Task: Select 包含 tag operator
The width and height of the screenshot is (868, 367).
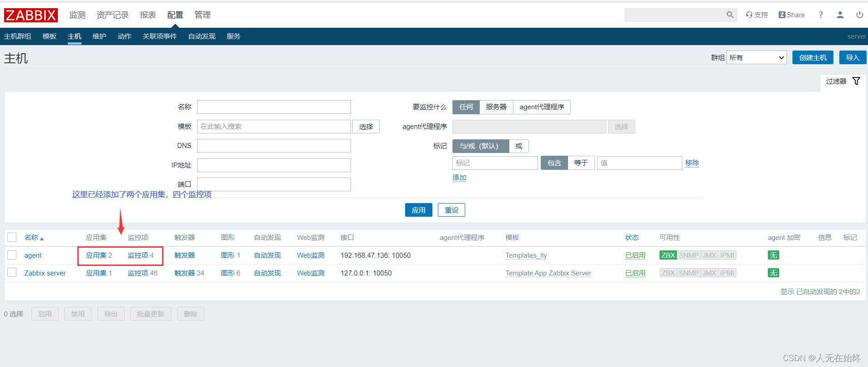Action: coord(554,163)
